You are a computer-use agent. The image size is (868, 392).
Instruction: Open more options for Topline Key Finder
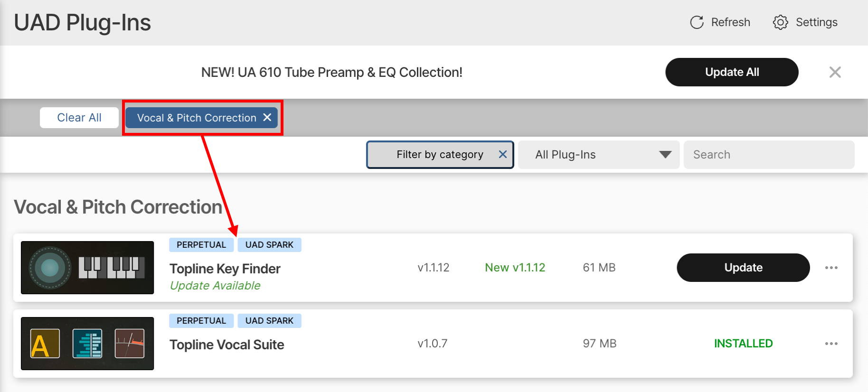point(831,268)
